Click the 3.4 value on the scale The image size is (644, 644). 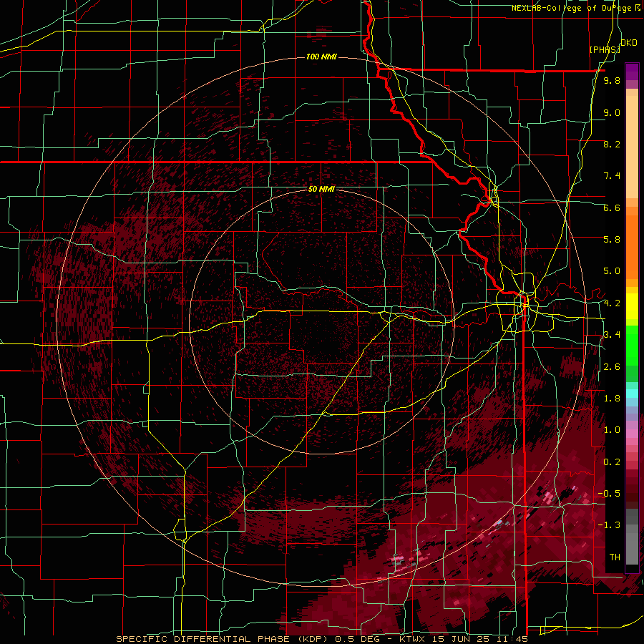612,335
